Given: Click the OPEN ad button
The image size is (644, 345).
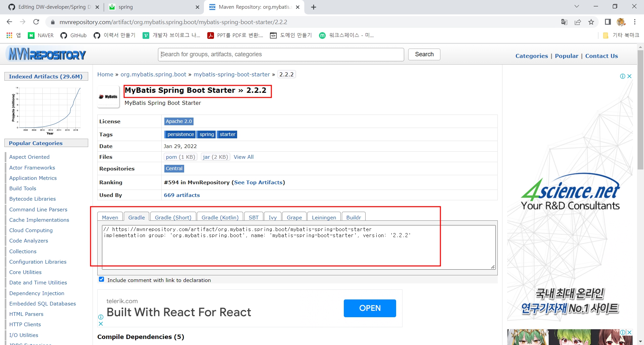Looking at the screenshot, I should point(370,308).
